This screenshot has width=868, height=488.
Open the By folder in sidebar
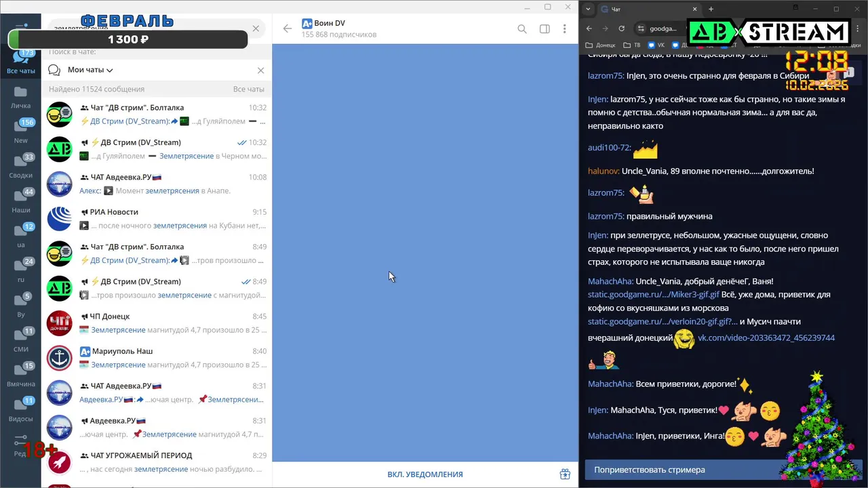point(20,305)
